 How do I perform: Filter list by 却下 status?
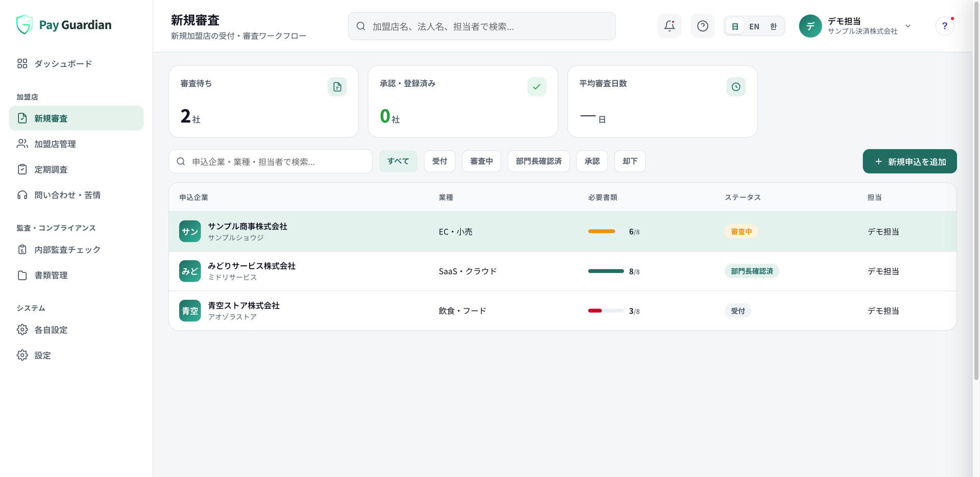pyautogui.click(x=630, y=161)
